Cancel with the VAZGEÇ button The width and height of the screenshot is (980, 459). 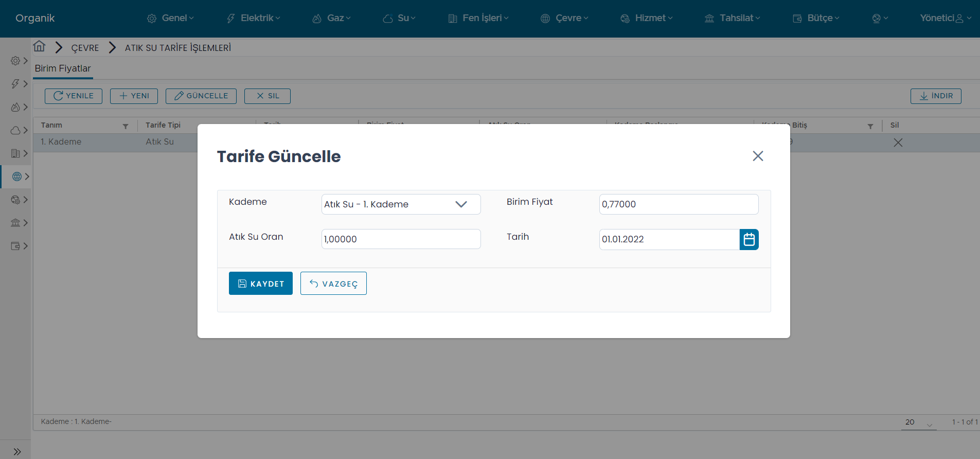[333, 284]
